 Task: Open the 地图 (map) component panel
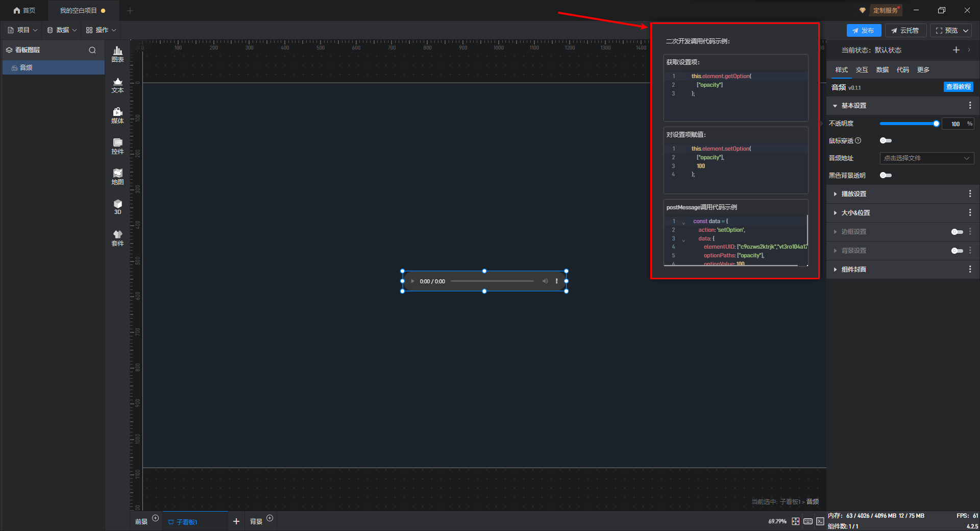point(117,177)
